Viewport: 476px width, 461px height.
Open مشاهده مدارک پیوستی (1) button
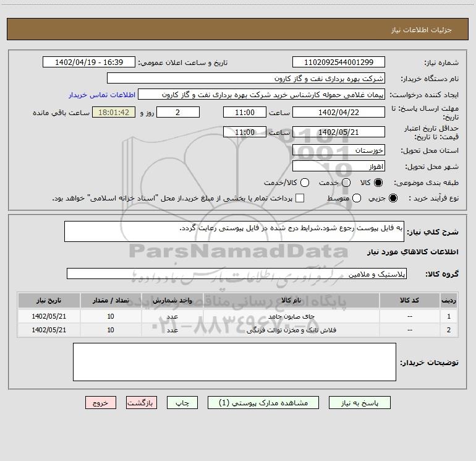[x=263, y=403]
